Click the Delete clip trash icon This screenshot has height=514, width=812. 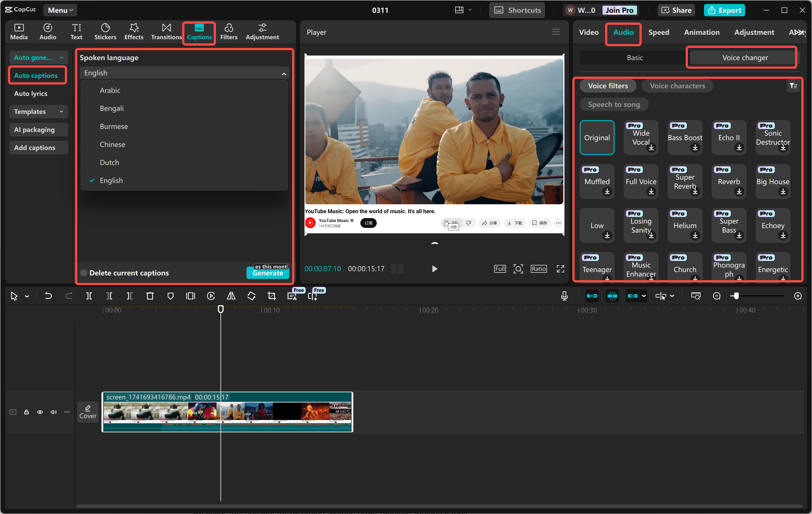click(x=150, y=296)
